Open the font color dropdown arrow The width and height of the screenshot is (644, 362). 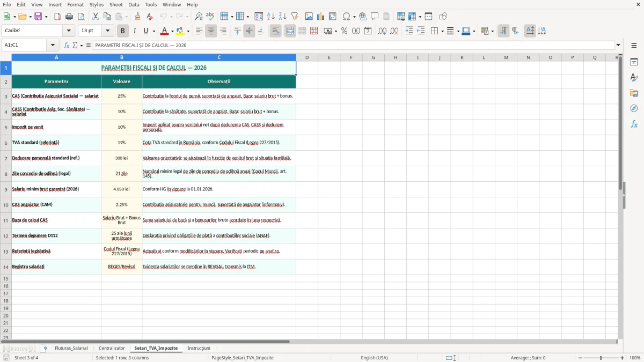click(172, 31)
